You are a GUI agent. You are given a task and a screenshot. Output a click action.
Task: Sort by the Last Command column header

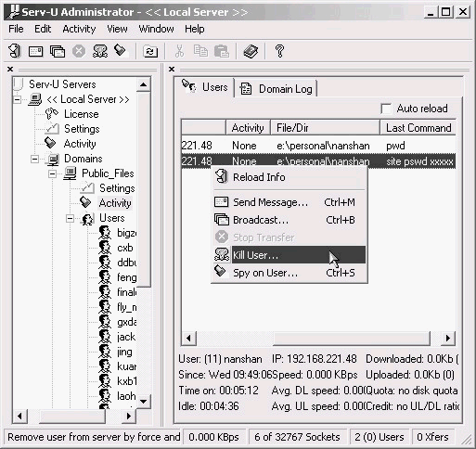click(x=418, y=128)
